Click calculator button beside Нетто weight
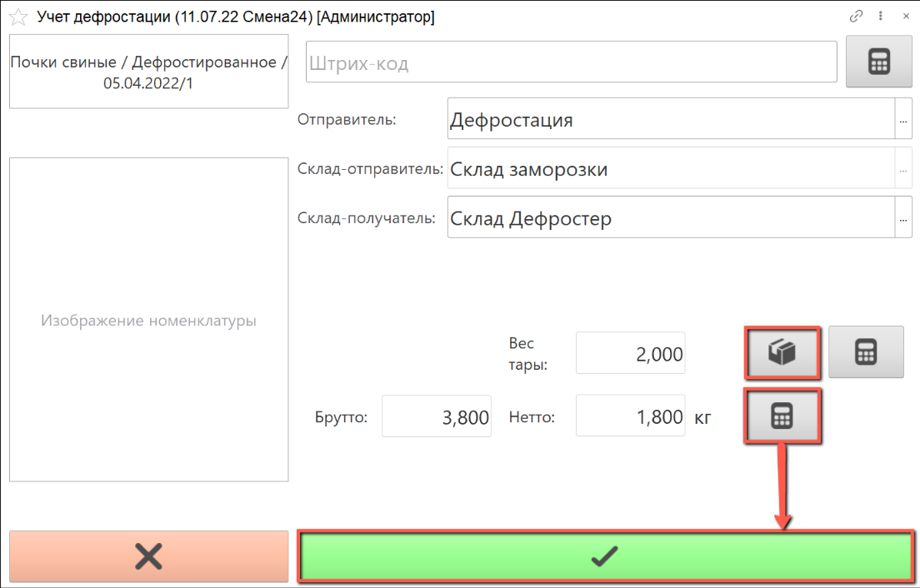This screenshot has height=588, width=920. coord(782,416)
